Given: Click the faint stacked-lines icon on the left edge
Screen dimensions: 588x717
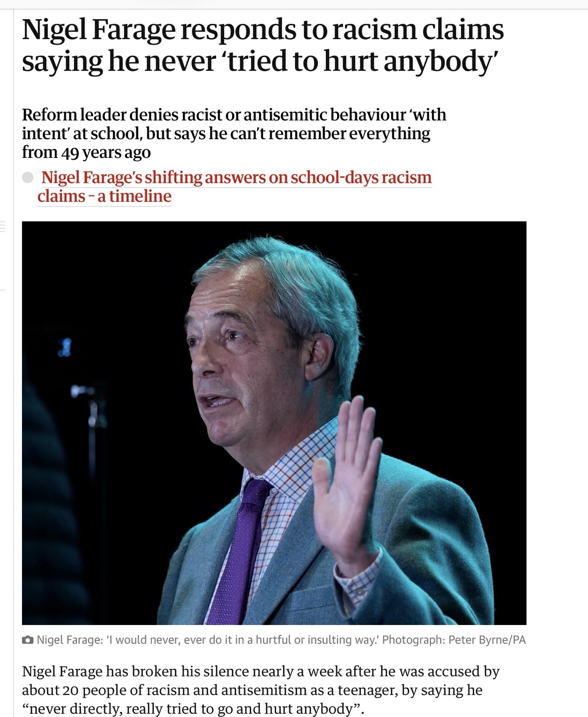Looking at the screenshot, I should [2, 228].
